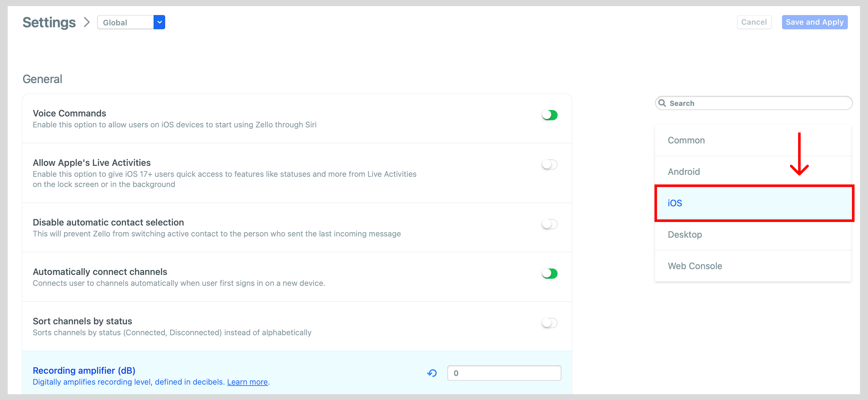
Task: Click Save and Apply
Action: (814, 22)
